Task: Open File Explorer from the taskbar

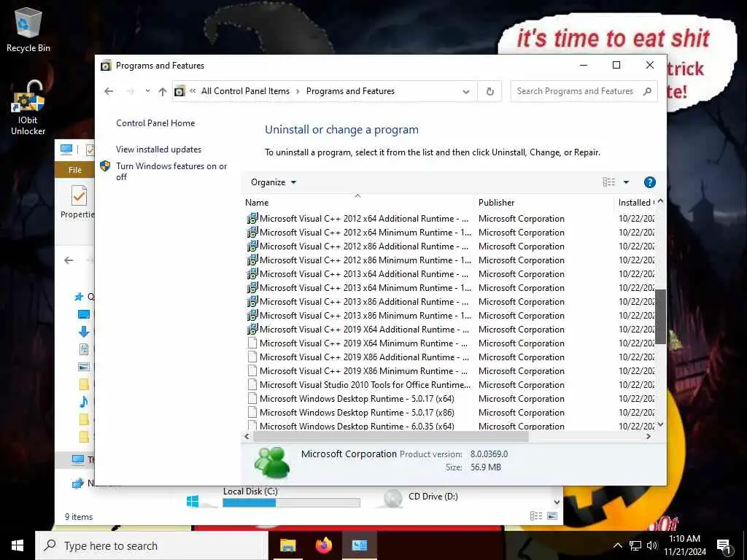Action: point(287,545)
